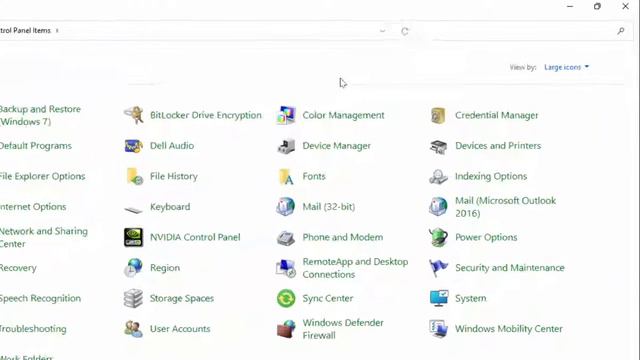Viewport: 640px width, 360px height.
Task: Open the Storage Spaces icon
Action: 133,298
